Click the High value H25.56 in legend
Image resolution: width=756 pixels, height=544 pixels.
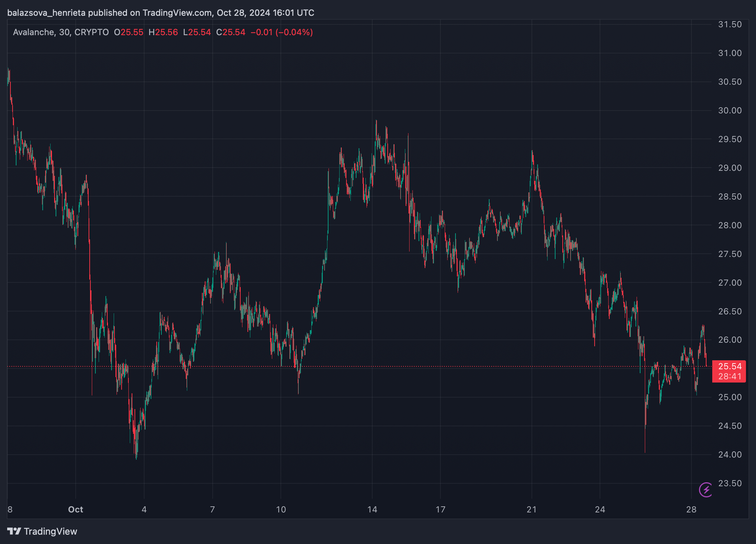163,32
